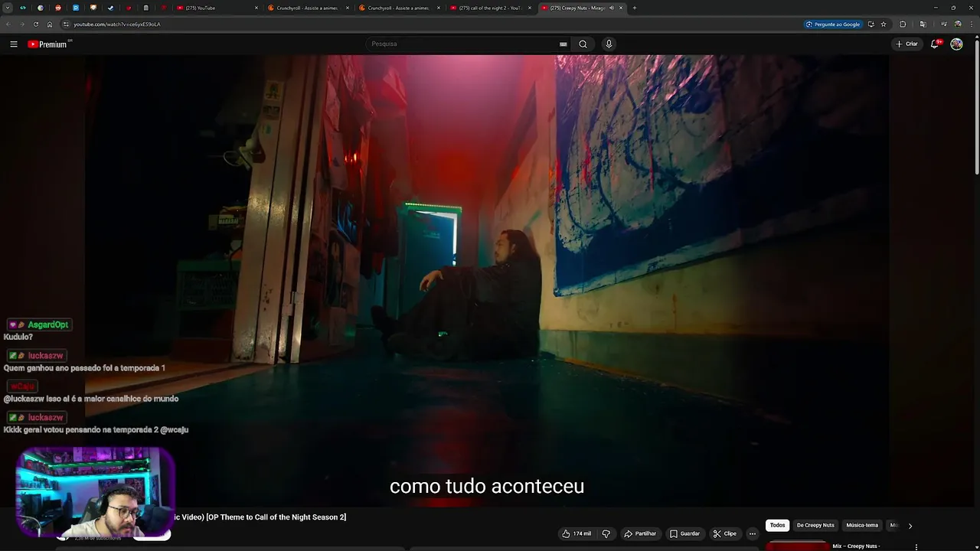Open the YouTube hamburger guide menu
The image size is (980, 551).
tap(14, 44)
